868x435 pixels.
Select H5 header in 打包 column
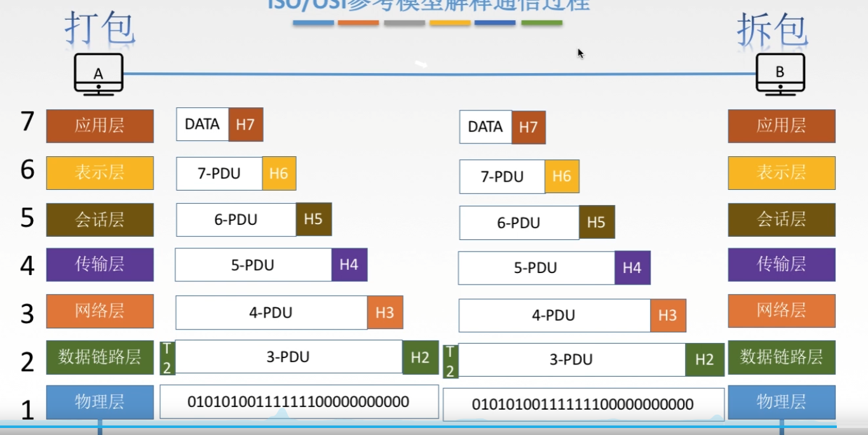(313, 220)
